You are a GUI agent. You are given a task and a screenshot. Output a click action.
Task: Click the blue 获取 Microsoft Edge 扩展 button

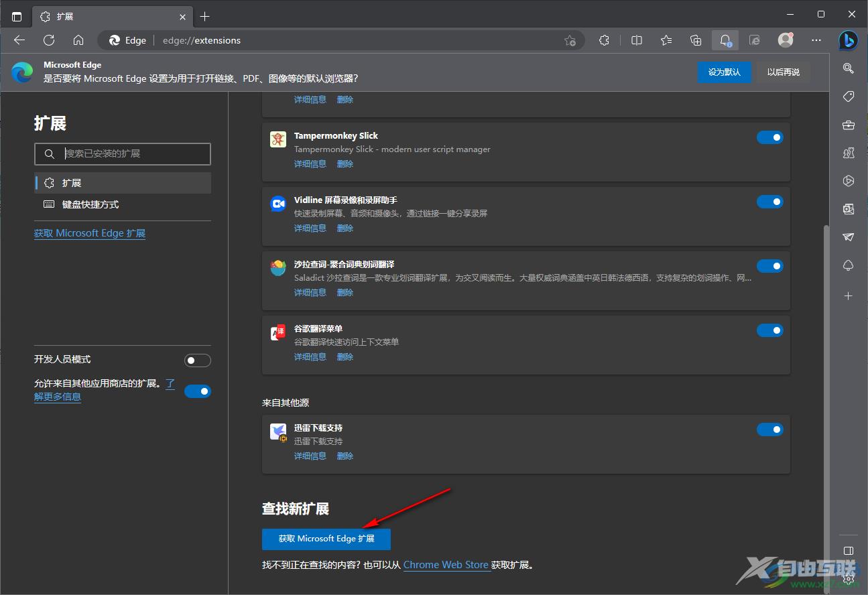(x=326, y=539)
